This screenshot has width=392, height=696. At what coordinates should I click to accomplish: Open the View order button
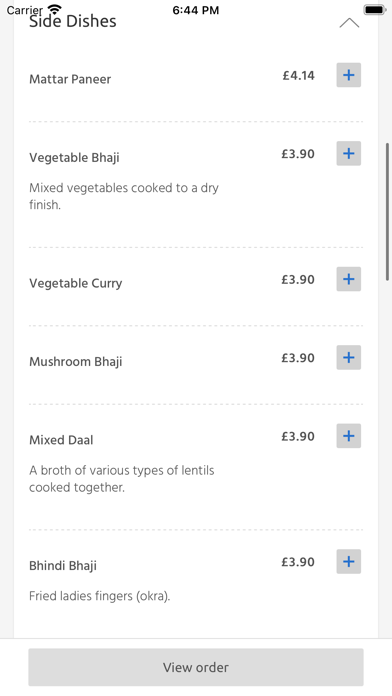click(196, 667)
